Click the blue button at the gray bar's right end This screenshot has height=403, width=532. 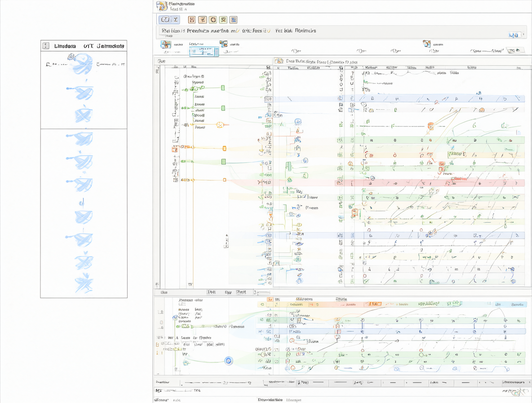pyautogui.click(x=514, y=35)
